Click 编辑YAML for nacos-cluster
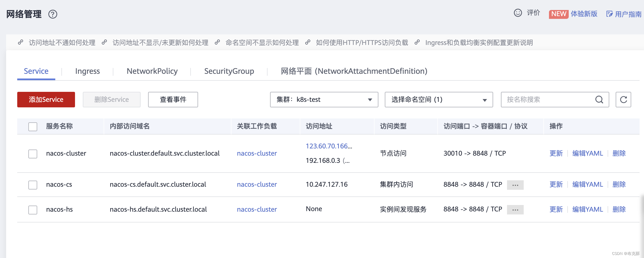The width and height of the screenshot is (644, 258). 588,153
